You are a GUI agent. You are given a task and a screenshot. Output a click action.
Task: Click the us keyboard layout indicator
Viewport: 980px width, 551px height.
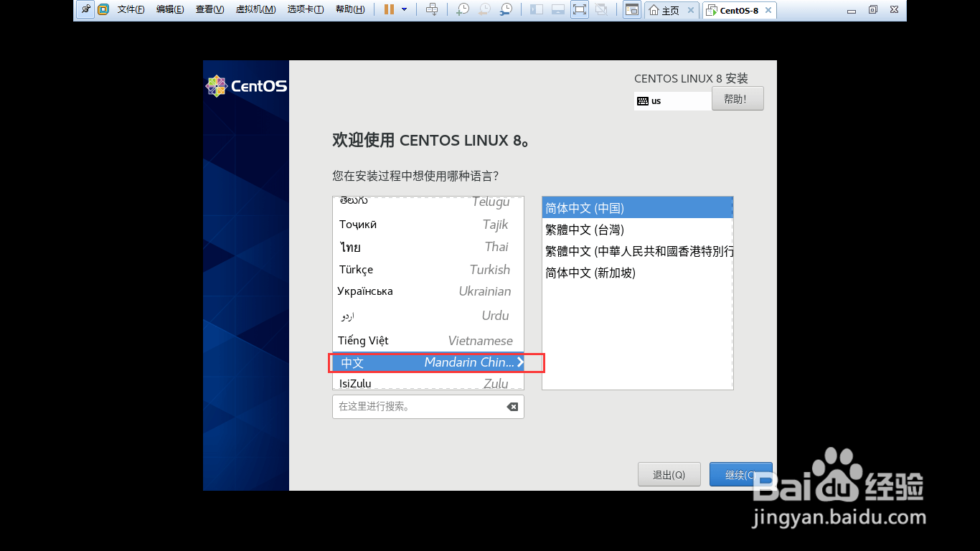(x=673, y=101)
